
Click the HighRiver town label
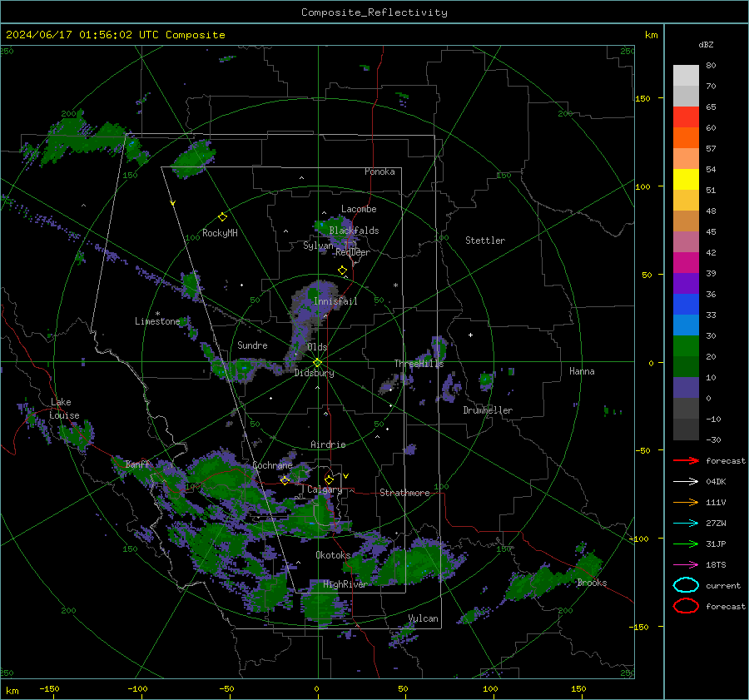345,584
